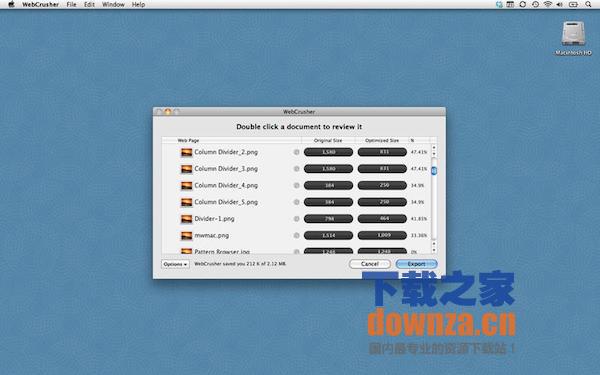This screenshot has width=600, height=375.
Task: Click the original size bar for mwmac.png
Action: pyautogui.click(x=328, y=235)
